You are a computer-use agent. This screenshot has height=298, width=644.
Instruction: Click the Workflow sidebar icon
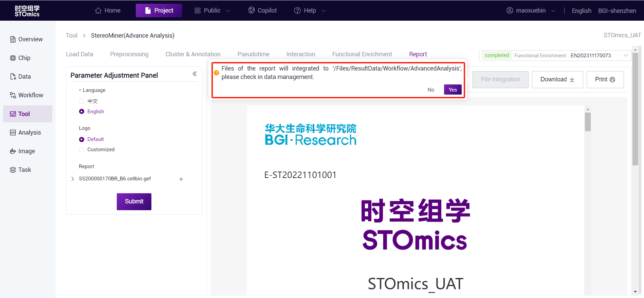pos(13,95)
